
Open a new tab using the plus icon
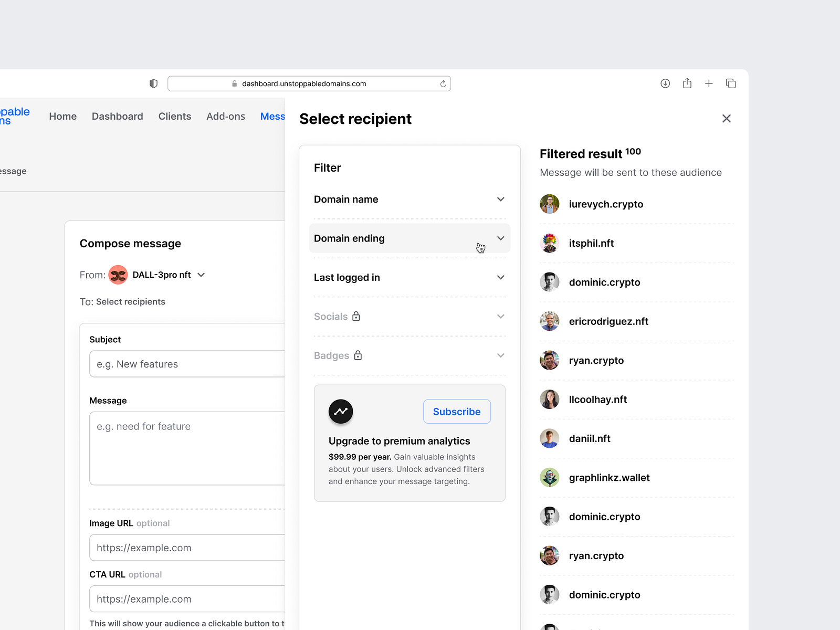(709, 83)
